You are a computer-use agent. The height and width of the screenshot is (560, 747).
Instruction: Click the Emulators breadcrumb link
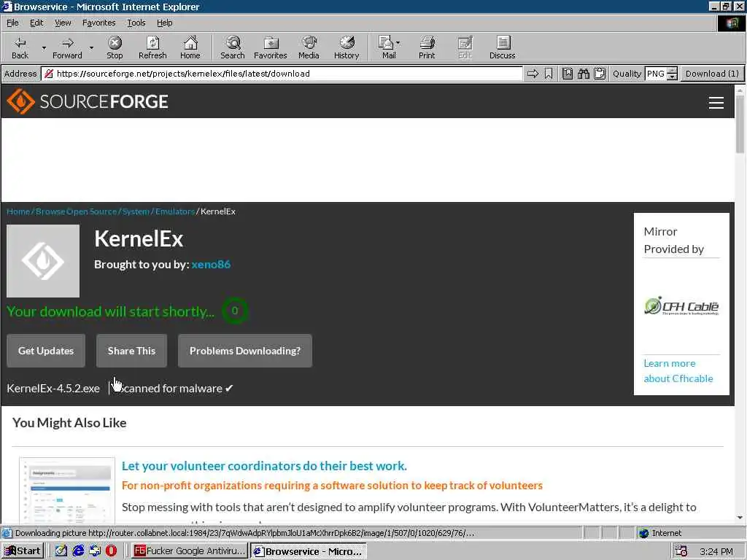175,211
